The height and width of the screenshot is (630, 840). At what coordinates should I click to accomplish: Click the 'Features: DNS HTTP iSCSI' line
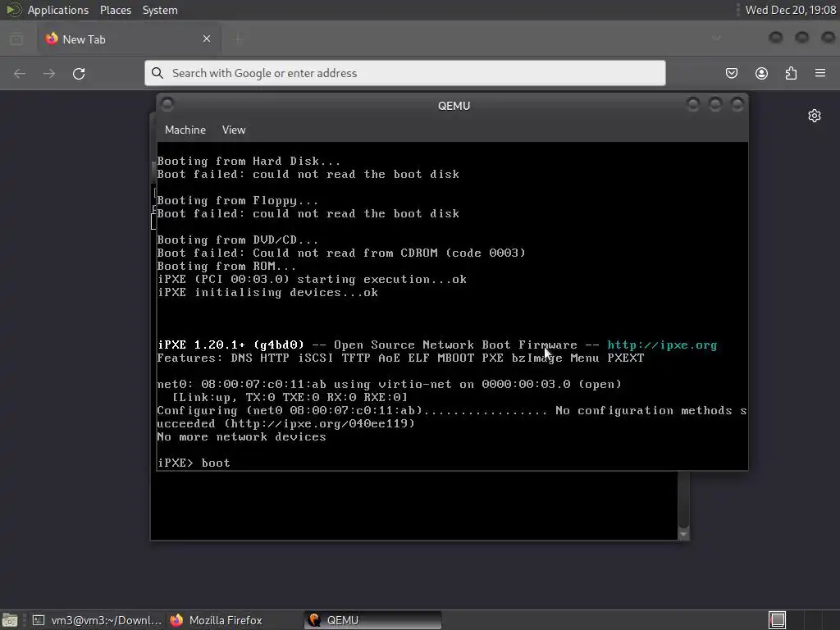(x=400, y=358)
